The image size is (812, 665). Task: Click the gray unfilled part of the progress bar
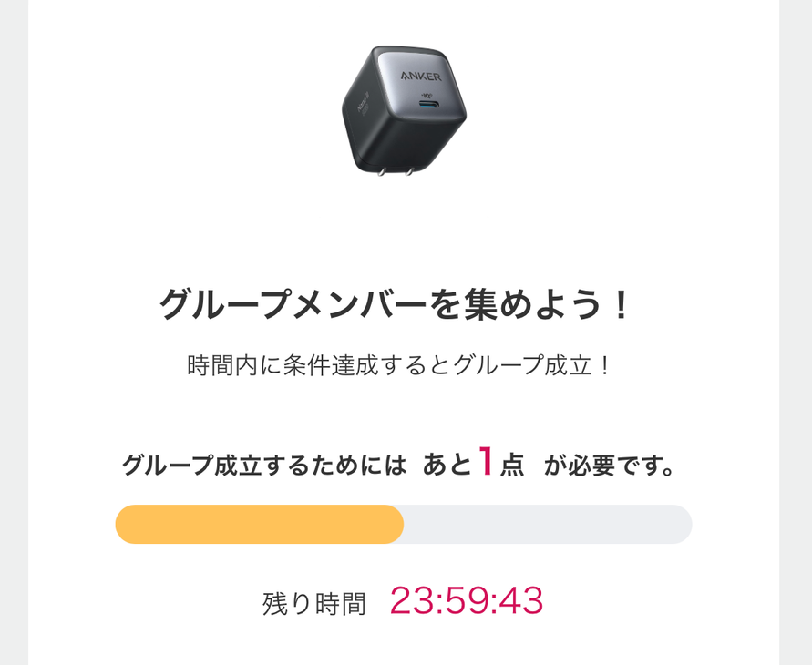547,525
